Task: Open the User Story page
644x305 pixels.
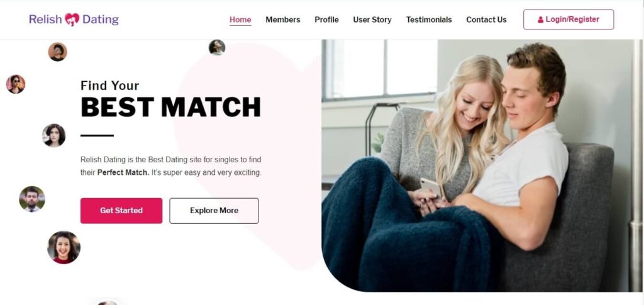Action: 372,19
